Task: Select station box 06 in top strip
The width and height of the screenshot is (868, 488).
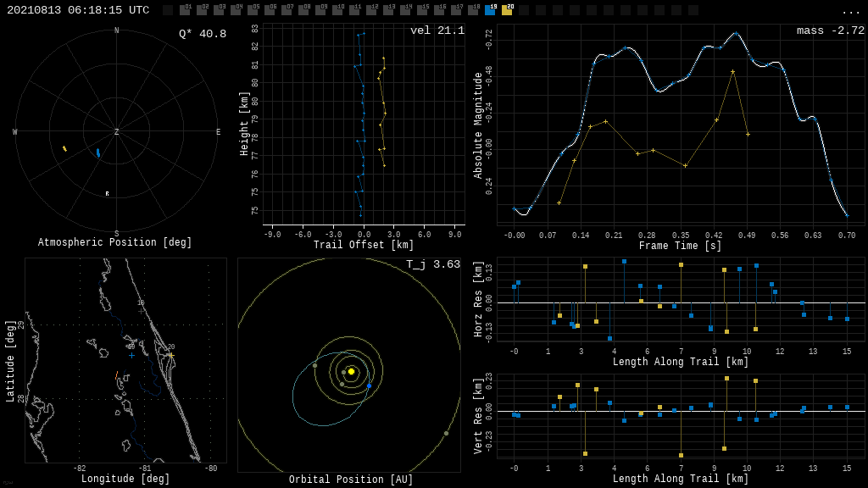Action: [x=269, y=9]
